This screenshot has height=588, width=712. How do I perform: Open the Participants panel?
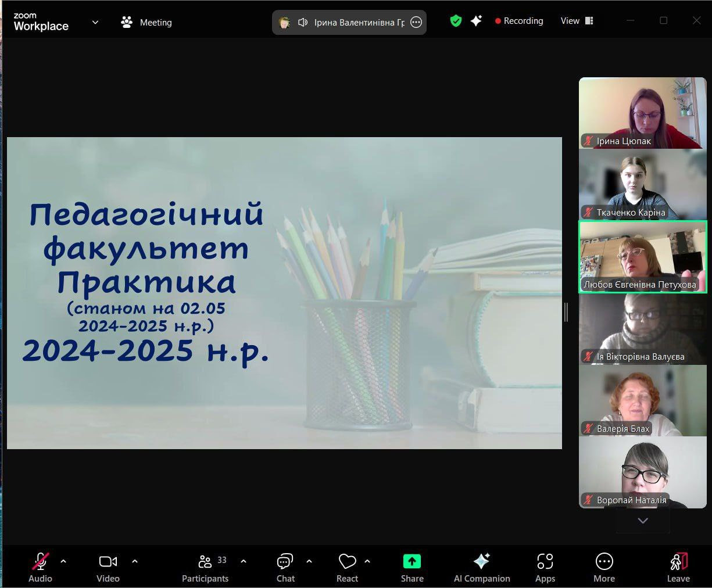point(205,567)
